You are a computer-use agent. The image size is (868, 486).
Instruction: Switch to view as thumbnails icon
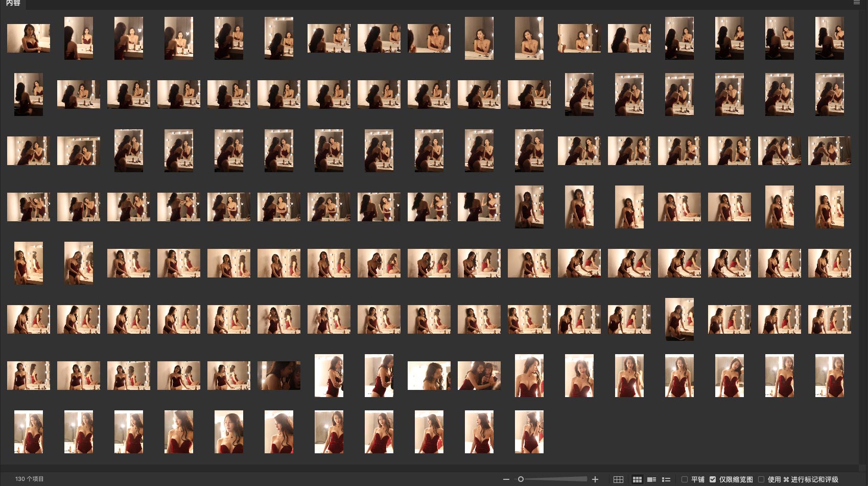click(x=637, y=479)
